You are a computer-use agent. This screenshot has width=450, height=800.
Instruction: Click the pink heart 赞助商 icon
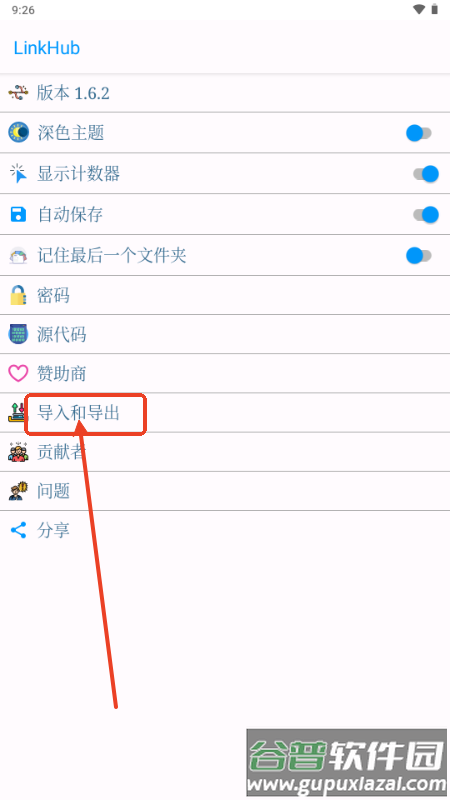[x=18, y=373]
